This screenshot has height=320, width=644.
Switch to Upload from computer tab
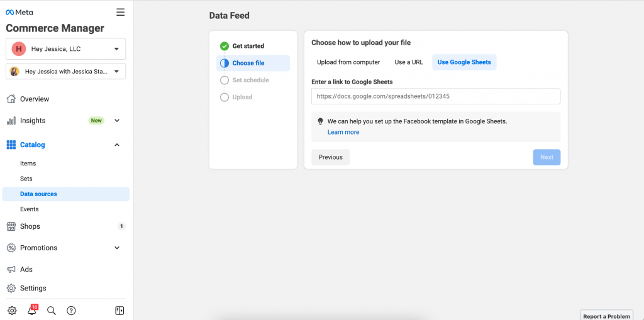(x=348, y=62)
